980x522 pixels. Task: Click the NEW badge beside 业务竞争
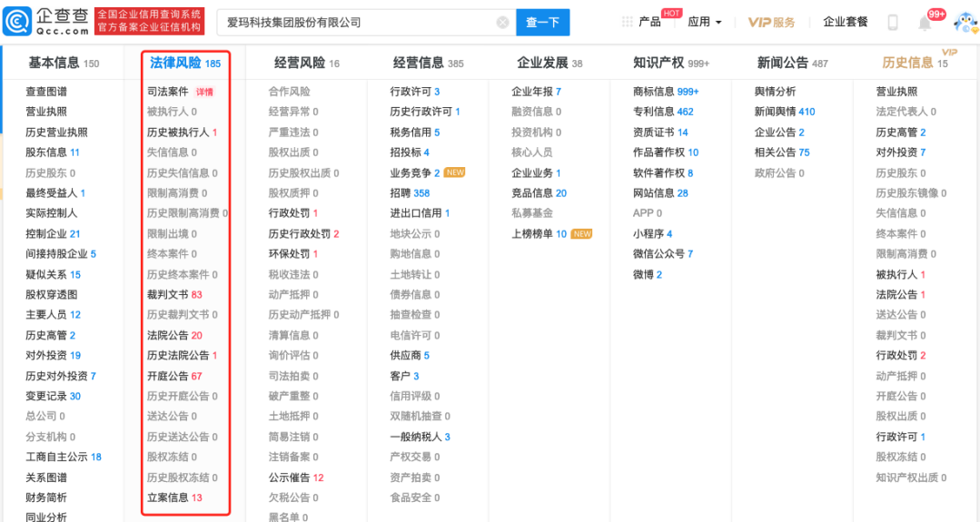click(454, 172)
